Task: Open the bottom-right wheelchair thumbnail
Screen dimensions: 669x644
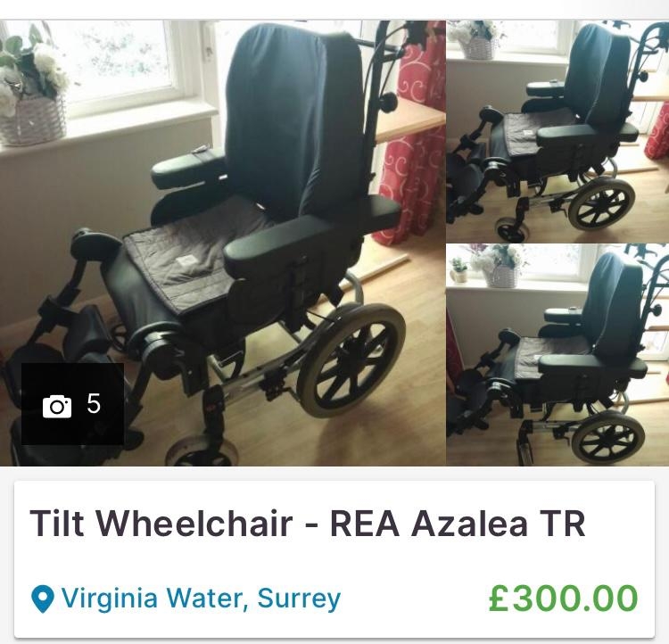Action: pos(557,355)
